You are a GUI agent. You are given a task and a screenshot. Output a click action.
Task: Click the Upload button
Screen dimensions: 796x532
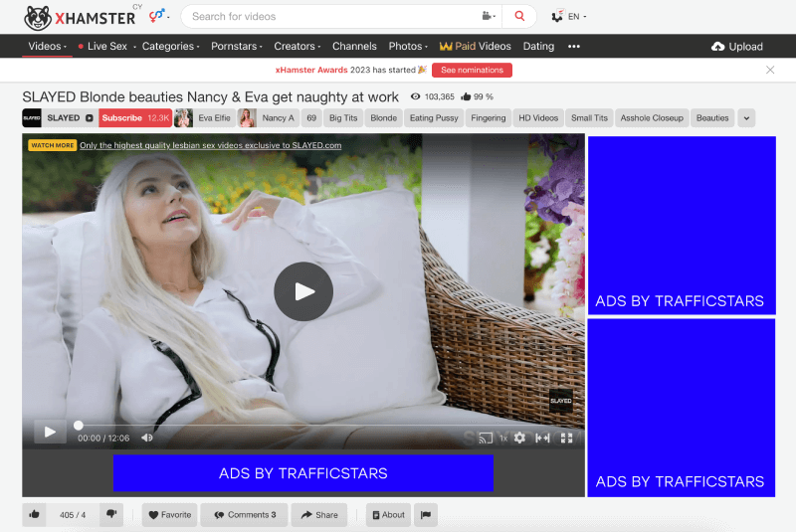(737, 47)
